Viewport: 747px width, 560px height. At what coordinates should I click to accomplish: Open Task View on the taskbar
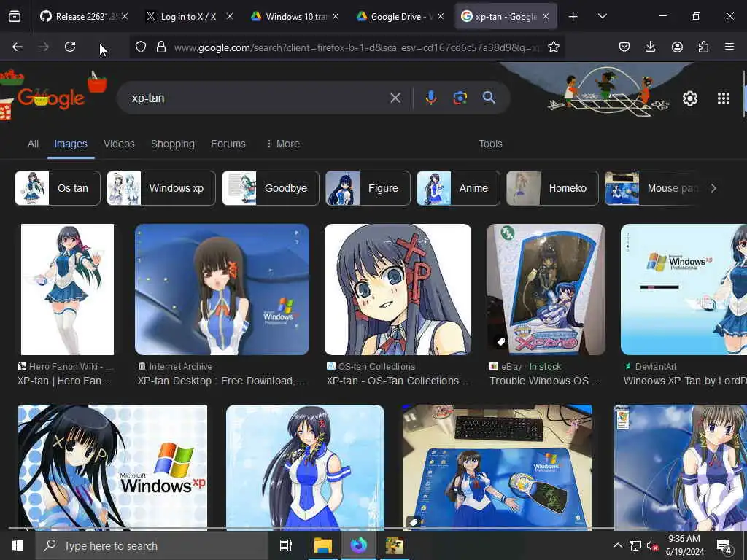[x=285, y=545]
